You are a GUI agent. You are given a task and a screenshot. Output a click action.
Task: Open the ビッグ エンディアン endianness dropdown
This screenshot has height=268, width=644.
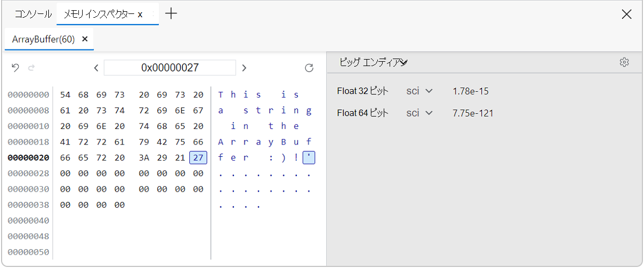click(374, 62)
